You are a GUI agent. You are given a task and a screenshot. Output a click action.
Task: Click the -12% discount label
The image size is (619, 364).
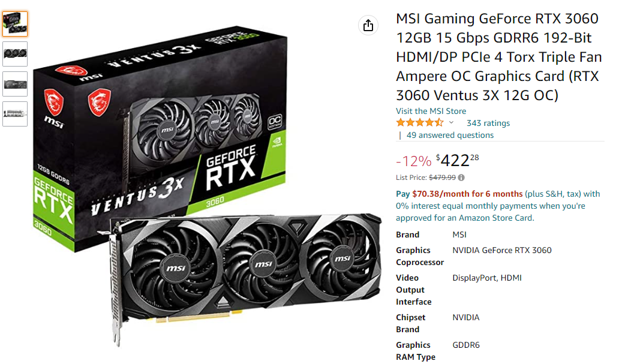[x=413, y=161]
